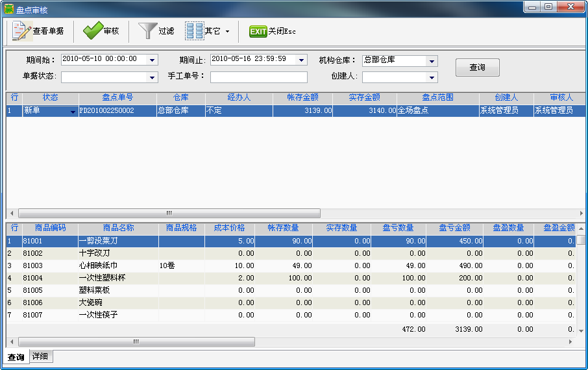The width and height of the screenshot is (588, 370).
Task: Expand the 新单 status cell dropdown
Action: 73,112
